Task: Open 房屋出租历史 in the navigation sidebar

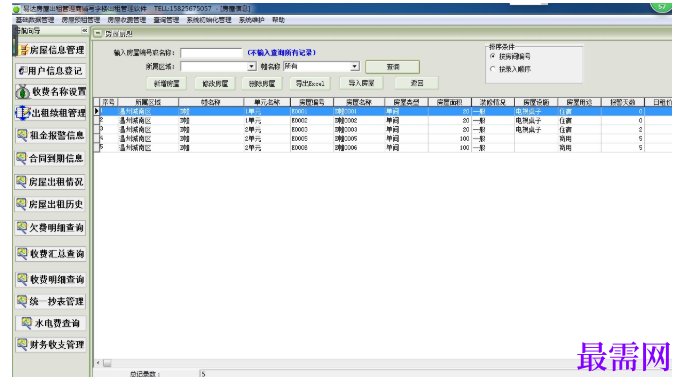Action: [x=51, y=204]
